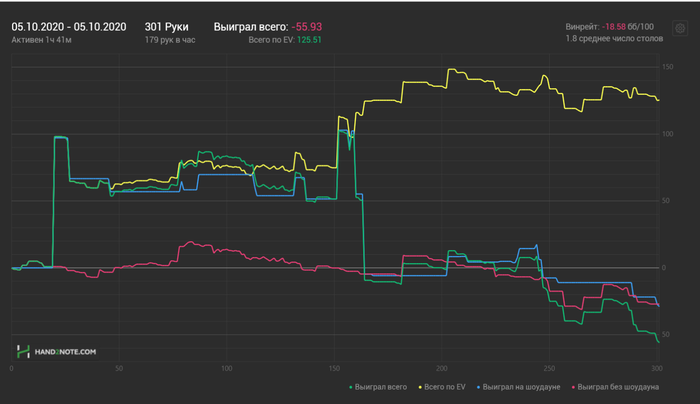Click the x-axis label 100
The width and height of the screenshot is (700, 404).
[226, 368]
